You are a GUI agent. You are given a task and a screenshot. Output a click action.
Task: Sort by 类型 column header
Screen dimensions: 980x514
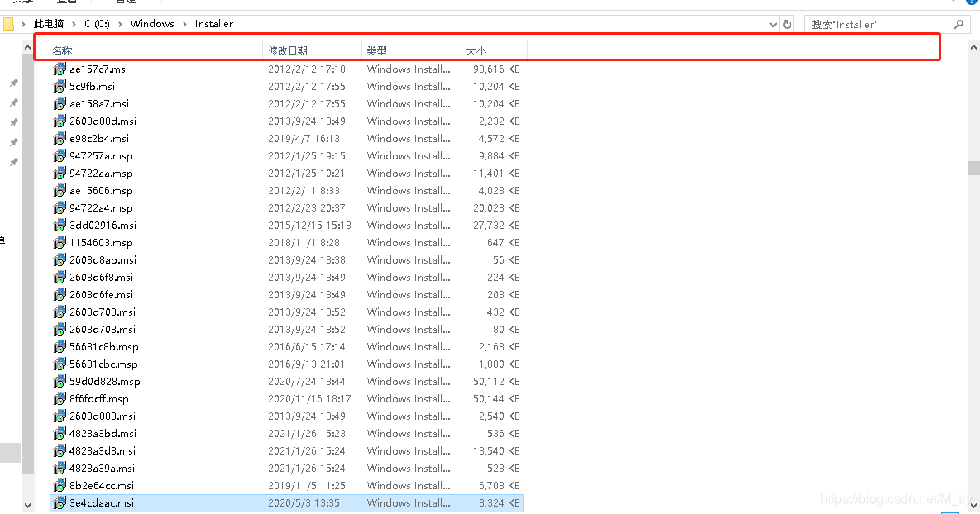(377, 50)
